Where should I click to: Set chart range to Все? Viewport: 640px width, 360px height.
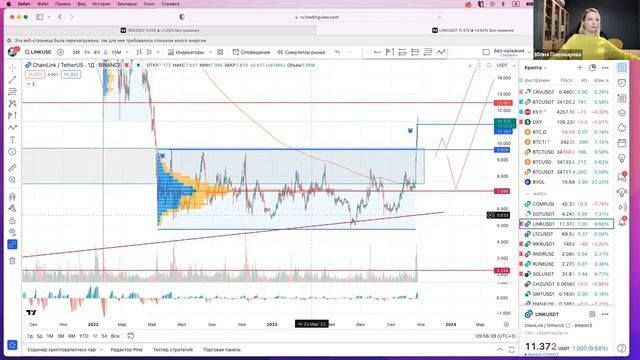point(116,336)
